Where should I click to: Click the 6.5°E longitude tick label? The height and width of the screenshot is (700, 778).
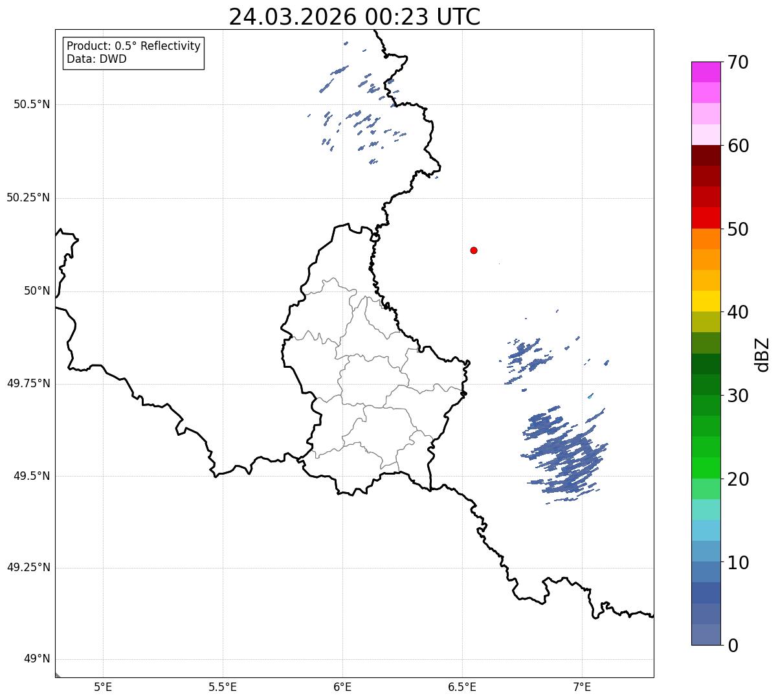(462, 687)
